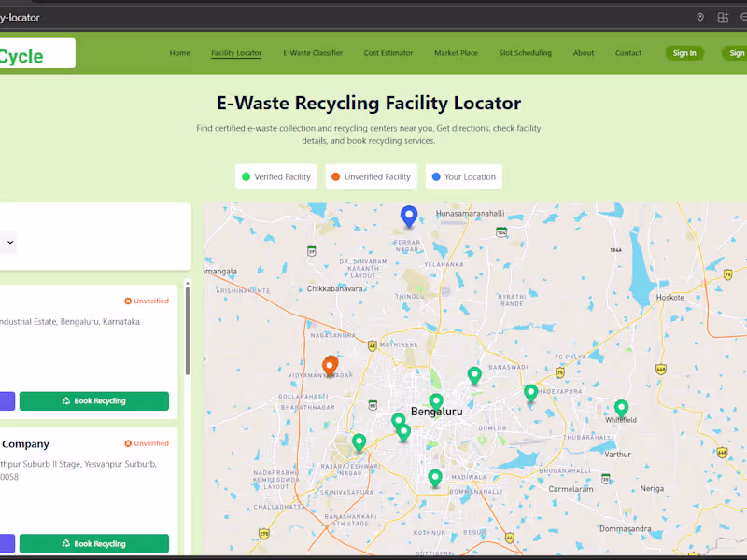The image size is (747, 560).
Task: Click the green facility marker near Madiwala
Action: point(435,477)
